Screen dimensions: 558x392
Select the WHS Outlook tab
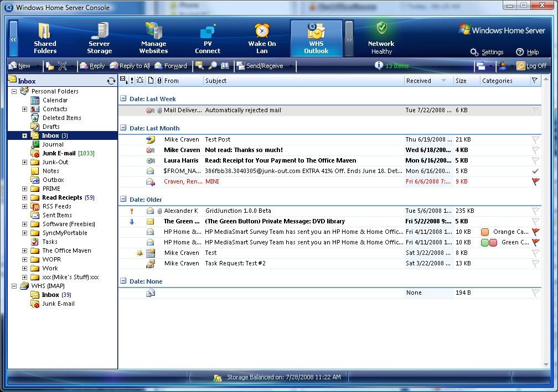[x=317, y=38]
